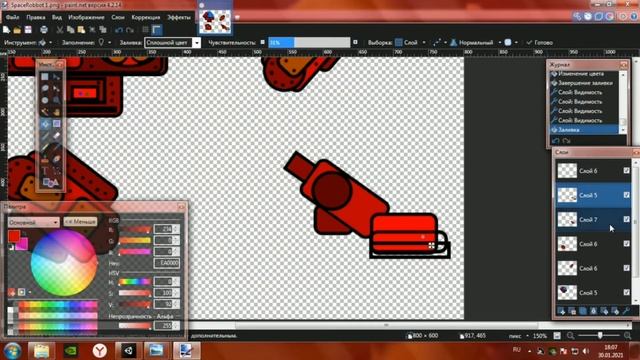Screen dimensions: 640x360
Task: Select the Paintbrush tool
Action: [x=45, y=136]
